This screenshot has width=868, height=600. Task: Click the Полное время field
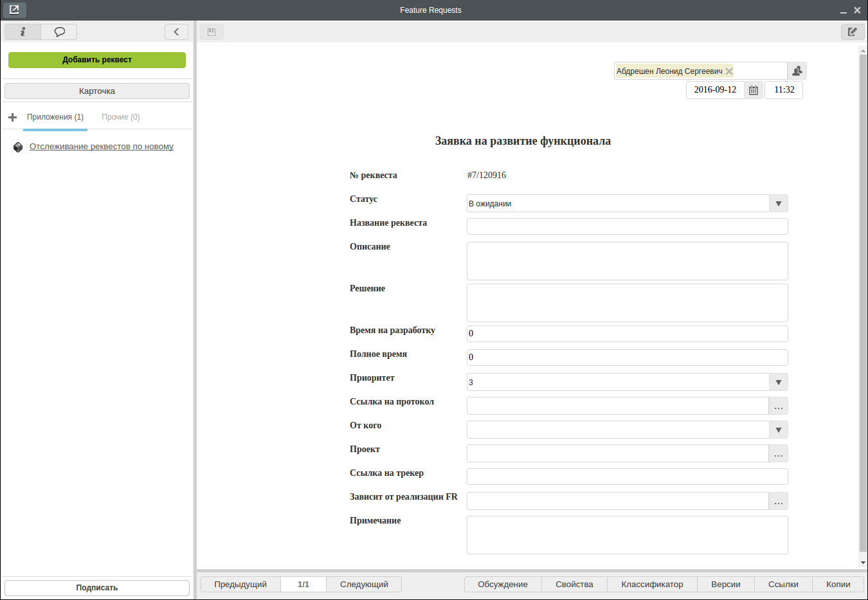628,358
